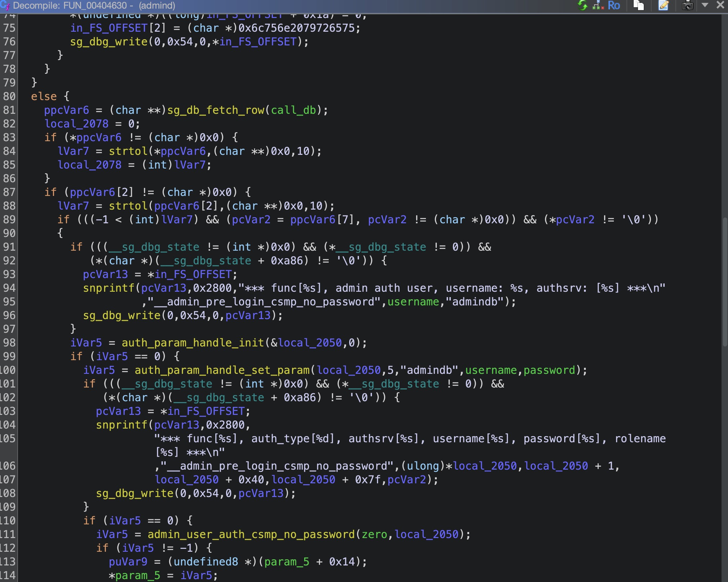The image size is (728, 582).
Task: Select param_5 on line 113
Action: click(x=287, y=562)
